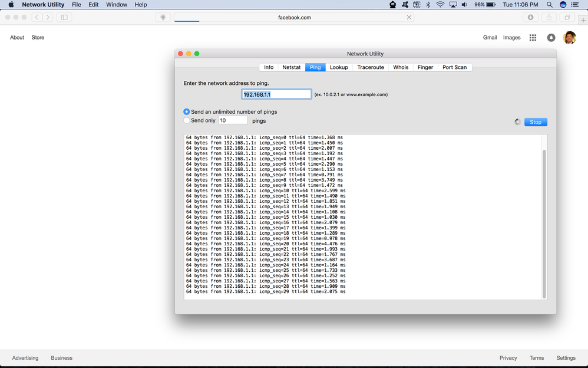Screen dimensions: 588x368
Task: Open Spotlight search from the menu bar
Action: 549,4
